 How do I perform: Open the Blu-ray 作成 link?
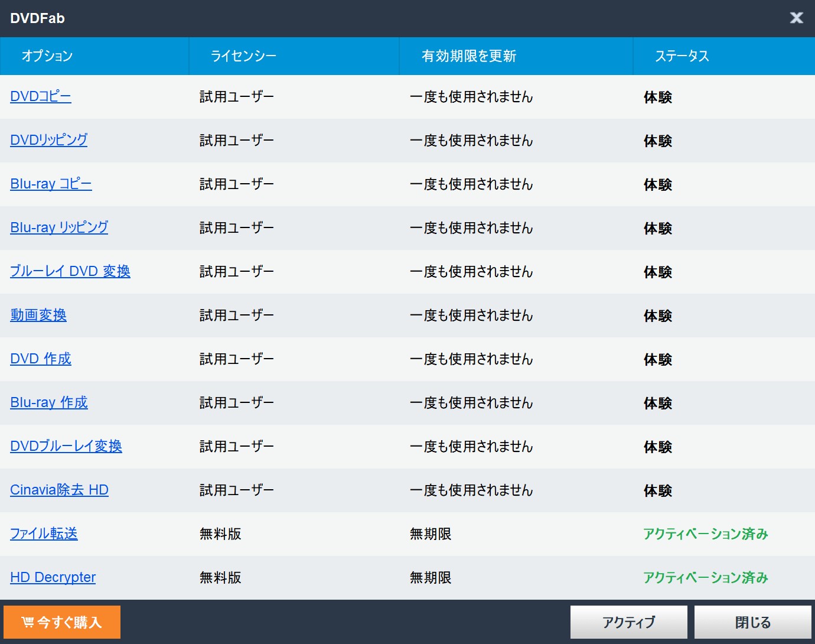coord(49,402)
